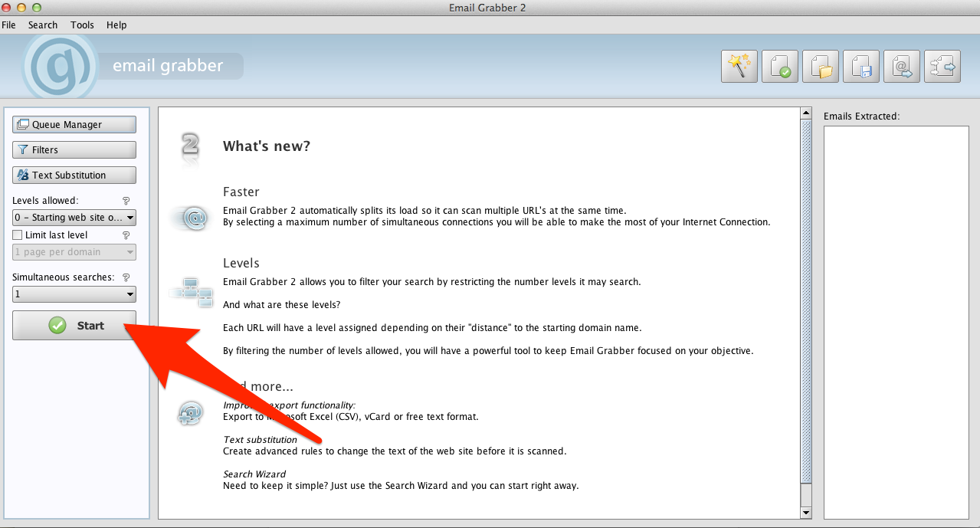
Task: Expand the Levels allowed dropdown
Action: 74,218
